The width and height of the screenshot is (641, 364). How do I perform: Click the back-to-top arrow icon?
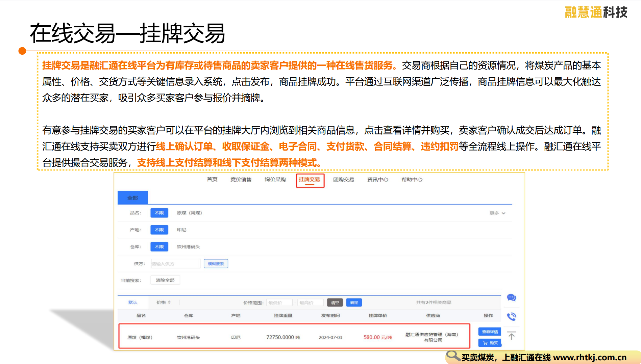511,336
